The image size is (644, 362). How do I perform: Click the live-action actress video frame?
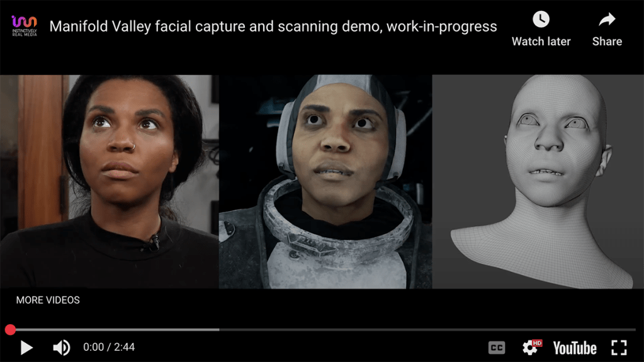(x=110, y=181)
